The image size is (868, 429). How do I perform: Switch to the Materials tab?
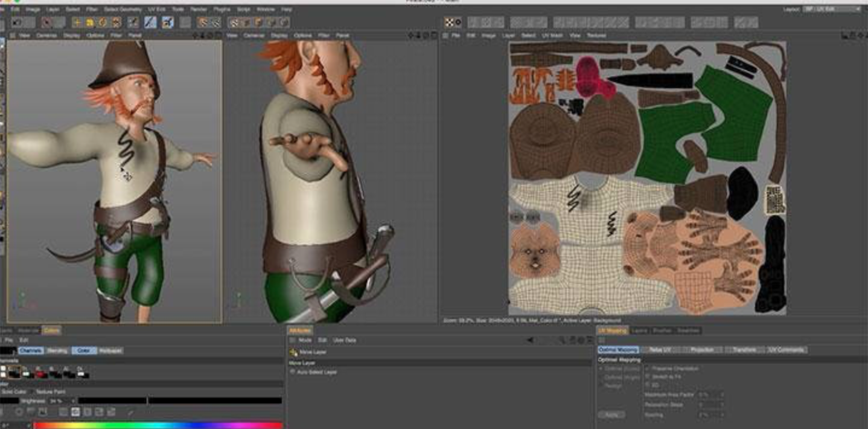pos(27,331)
